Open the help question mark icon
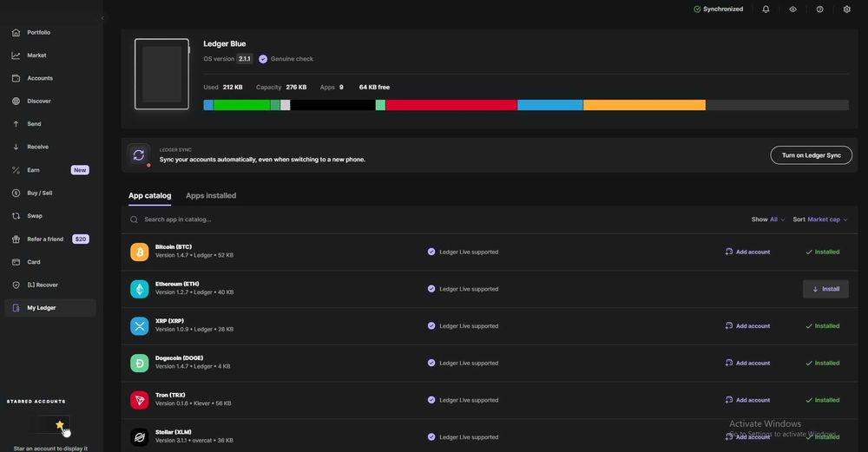 tap(820, 10)
